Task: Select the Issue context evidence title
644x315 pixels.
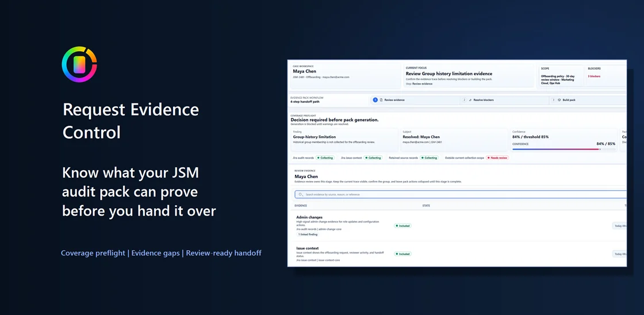Action: (x=307, y=248)
